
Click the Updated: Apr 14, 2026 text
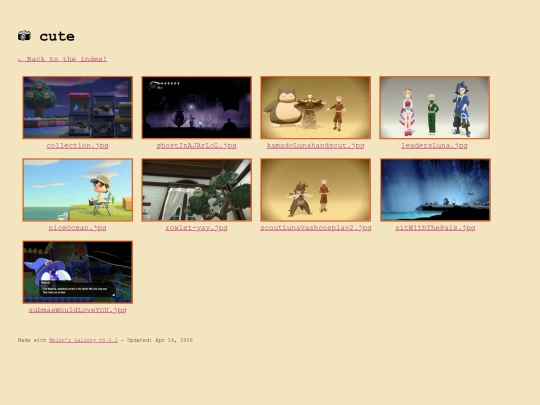click(x=160, y=340)
